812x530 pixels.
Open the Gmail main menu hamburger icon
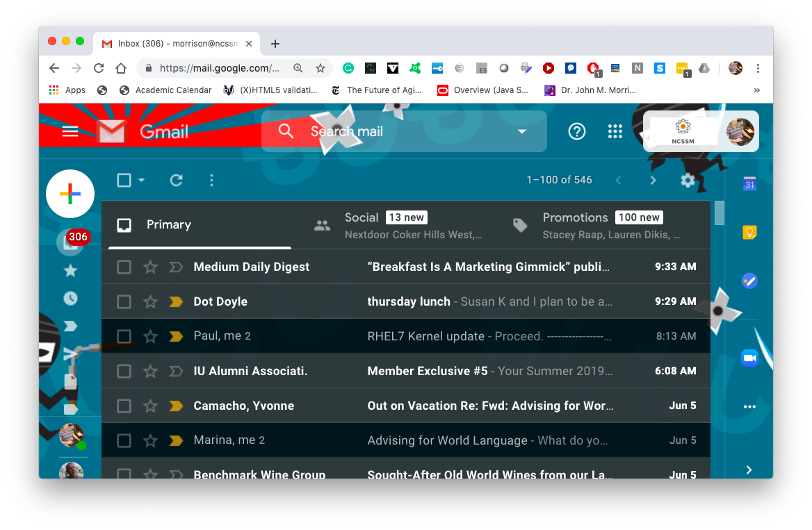click(x=70, y=131)
